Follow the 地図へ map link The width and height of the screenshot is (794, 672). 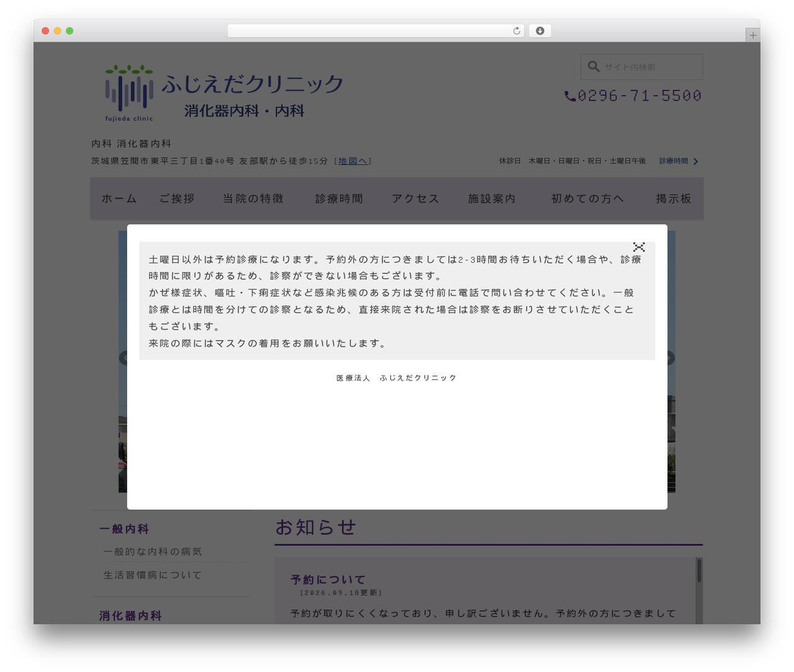click(x=352, y=161)
